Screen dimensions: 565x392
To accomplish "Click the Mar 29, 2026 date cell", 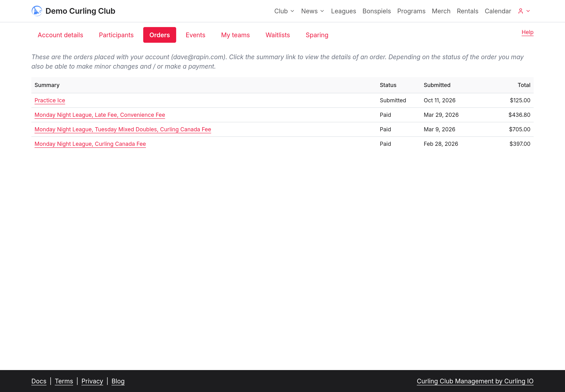I will (x=441, y=115).
